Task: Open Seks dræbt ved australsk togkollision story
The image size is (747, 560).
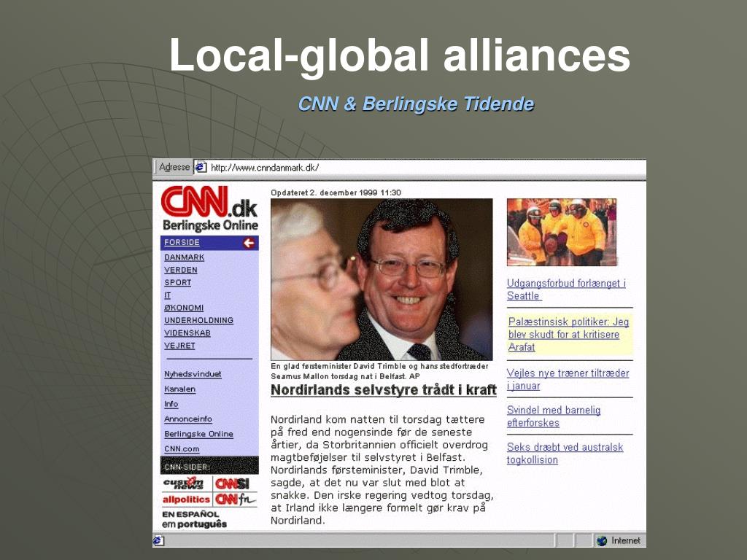Action: [x=565, y=454]
